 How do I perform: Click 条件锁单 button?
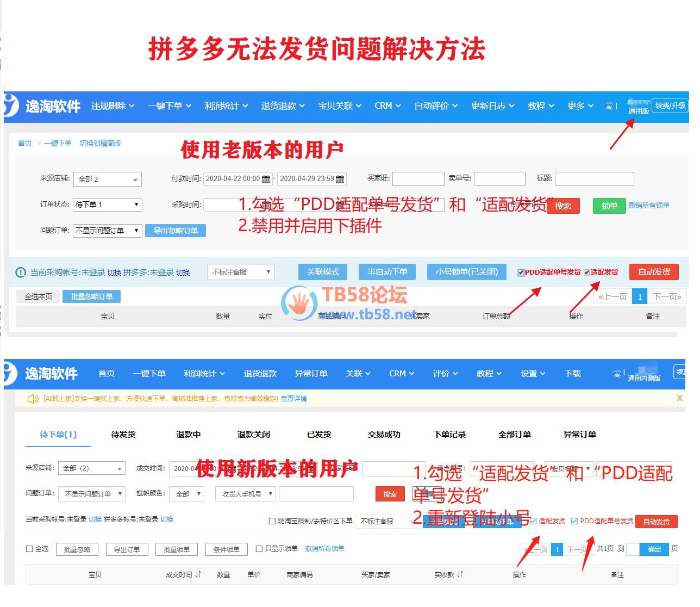coord(227,549)
